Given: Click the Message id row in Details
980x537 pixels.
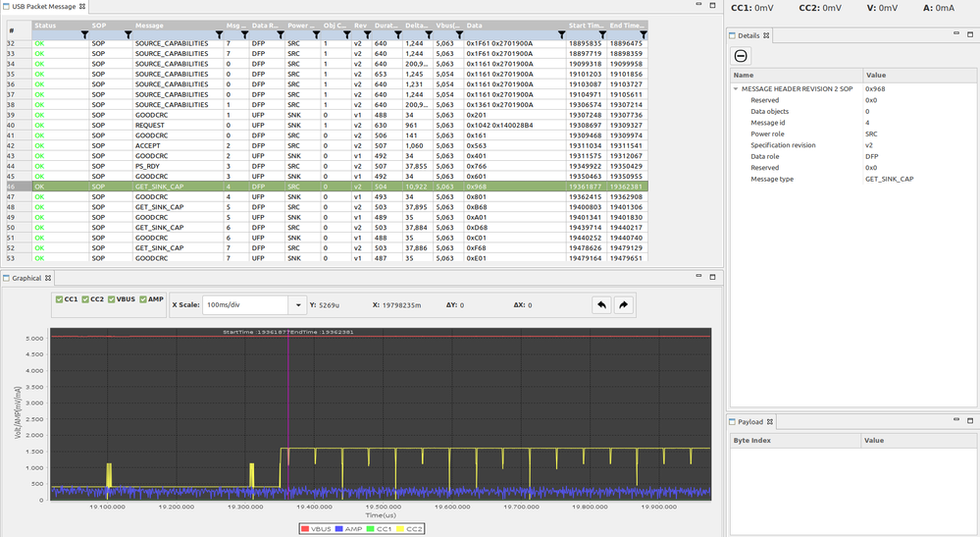Looking at the screenshot, I should (853, 123).
